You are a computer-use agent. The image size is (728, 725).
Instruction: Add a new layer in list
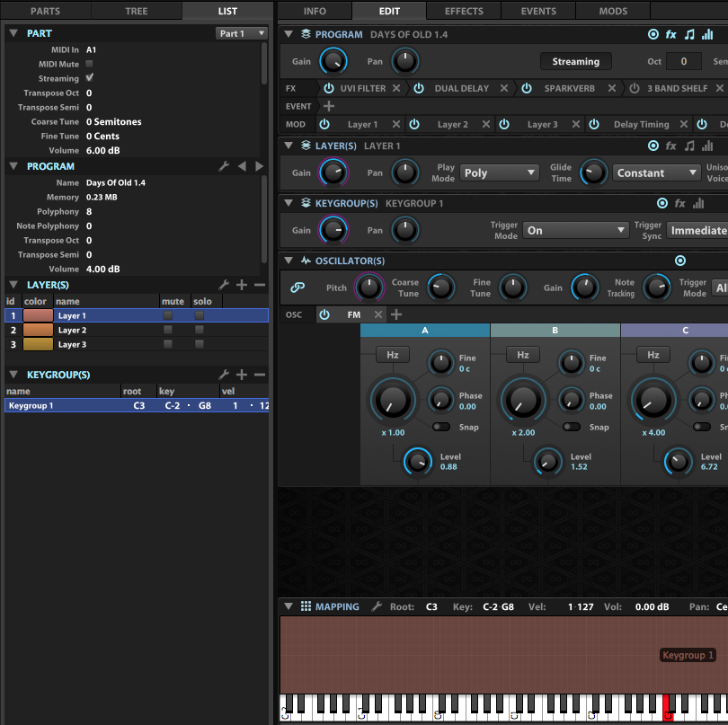coord(242,285)
